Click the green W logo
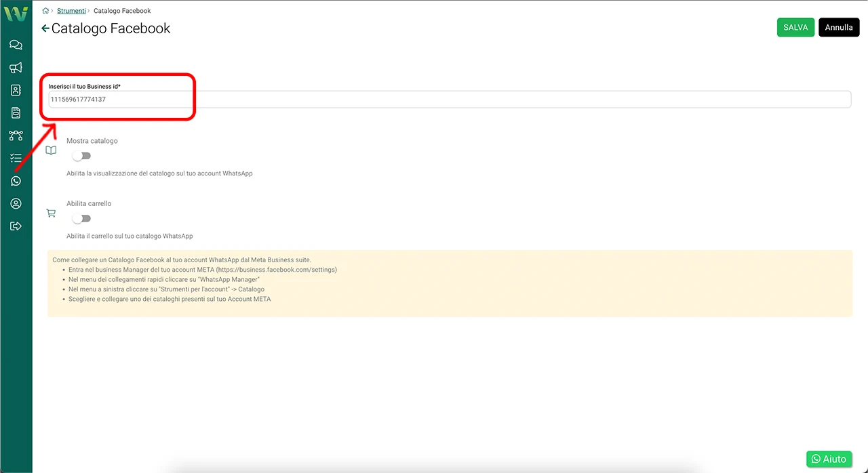 coord(16,14)
